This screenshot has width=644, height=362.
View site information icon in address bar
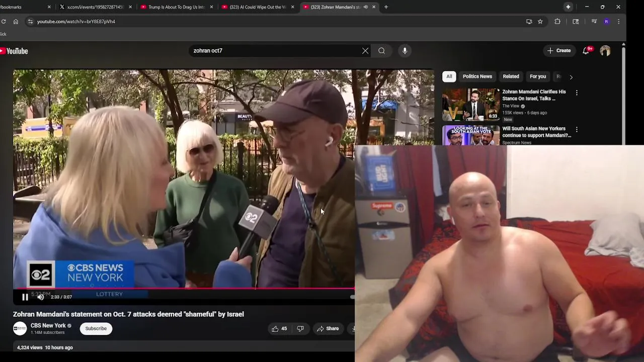(30, 22)
